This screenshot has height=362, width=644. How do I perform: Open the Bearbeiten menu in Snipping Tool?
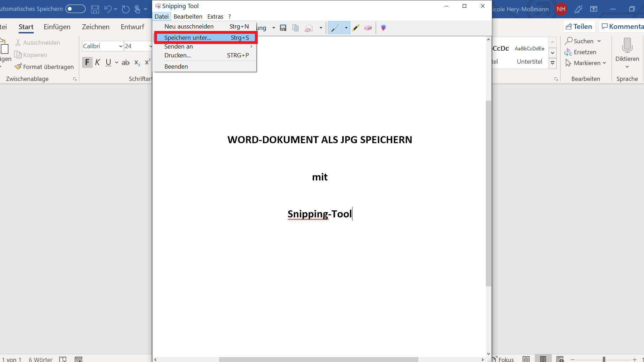coord(188,17)
